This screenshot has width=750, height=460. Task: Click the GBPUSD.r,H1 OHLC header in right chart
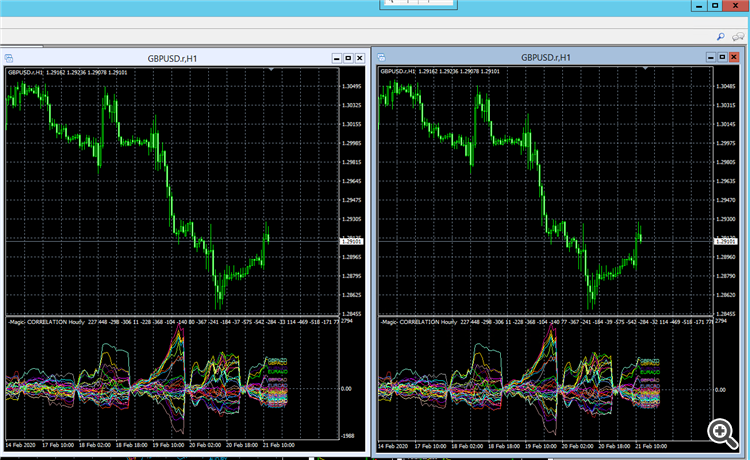click(440, 71)
